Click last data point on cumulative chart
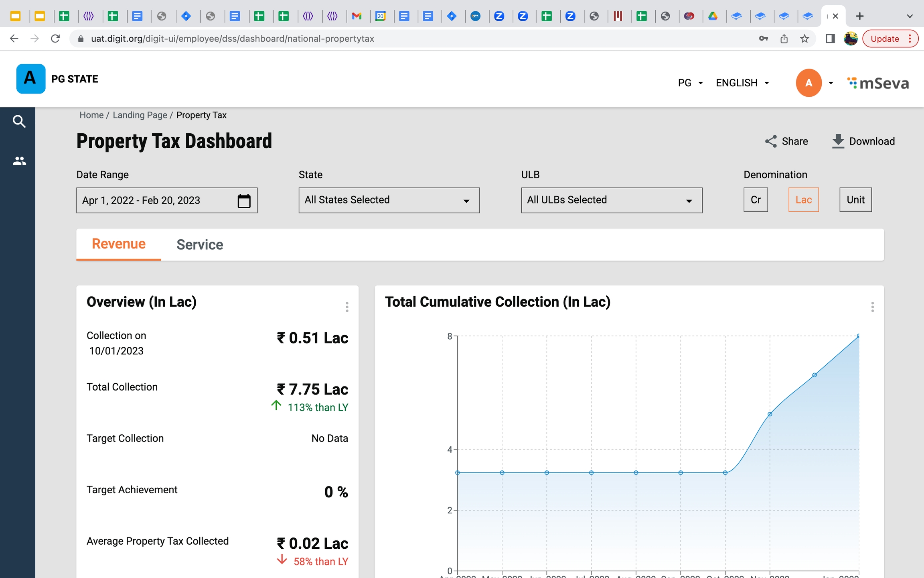Screen dimensions: 924x578 click(x=858, y=336)
